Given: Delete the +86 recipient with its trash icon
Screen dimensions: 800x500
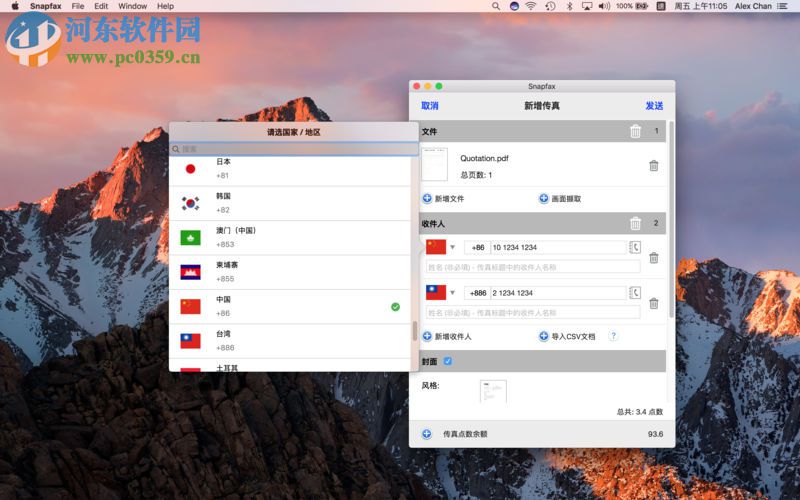Looking at the screenshot, I should [x=654, y=258].
